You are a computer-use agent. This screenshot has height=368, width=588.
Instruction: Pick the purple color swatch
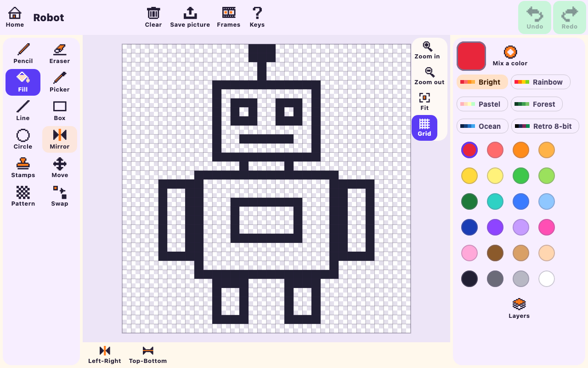495,227
